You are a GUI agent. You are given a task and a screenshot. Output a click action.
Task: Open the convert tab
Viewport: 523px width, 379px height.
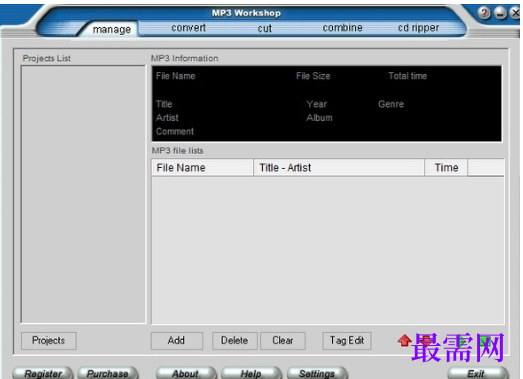(x=188, y=28)
